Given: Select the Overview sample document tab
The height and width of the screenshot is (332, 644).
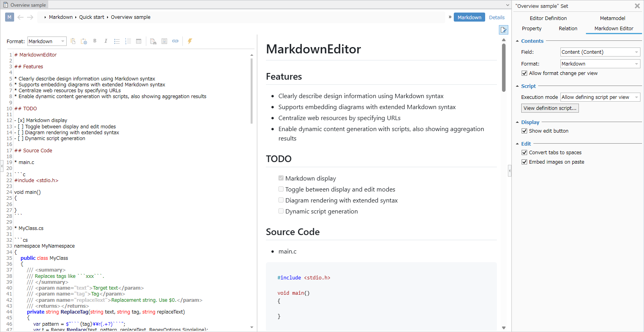Looking at the screenshot, I should [24, 5].
